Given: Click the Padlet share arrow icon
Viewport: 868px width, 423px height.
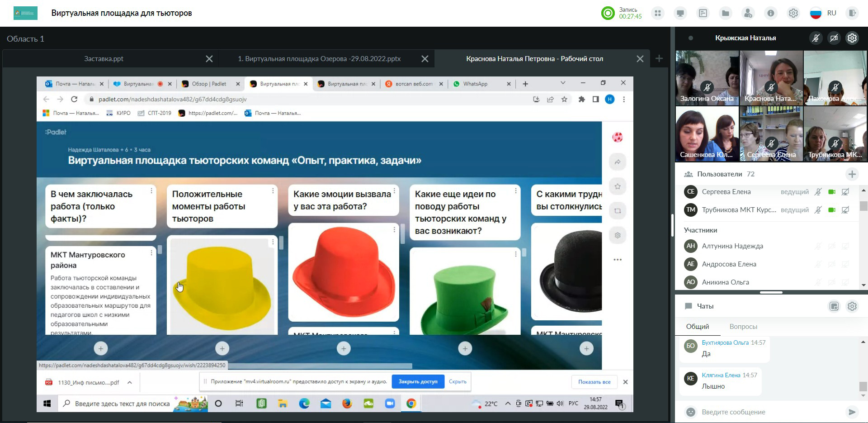Looking at the screenshot, I should [618, 162].
